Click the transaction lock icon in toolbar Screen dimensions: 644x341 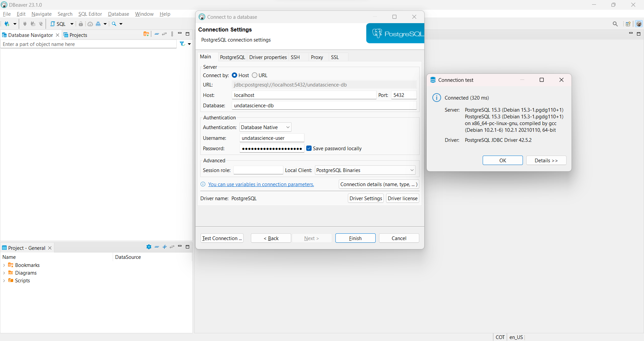81,24
